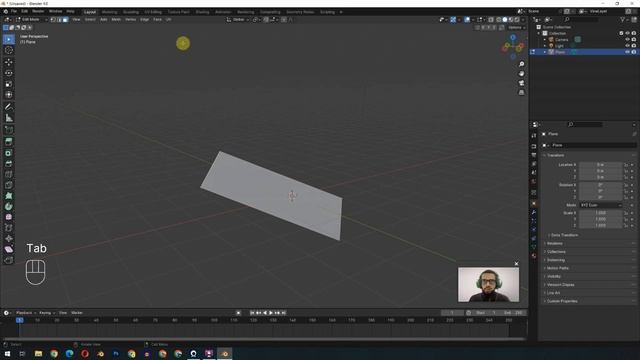Select the Extrude Region tool
This screenshot has height=360, width=640.
(x=9, y=142)
